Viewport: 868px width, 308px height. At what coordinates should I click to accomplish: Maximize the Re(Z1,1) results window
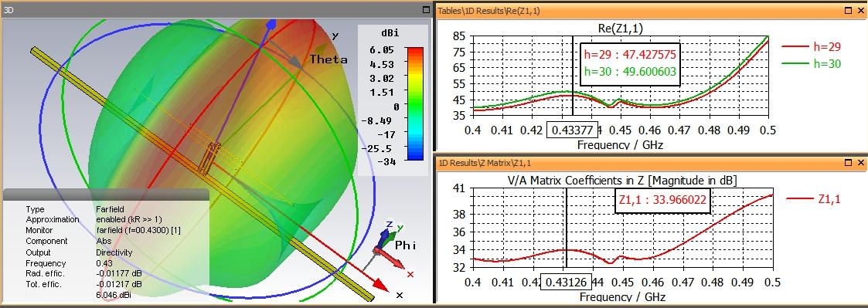click(849, 10)
